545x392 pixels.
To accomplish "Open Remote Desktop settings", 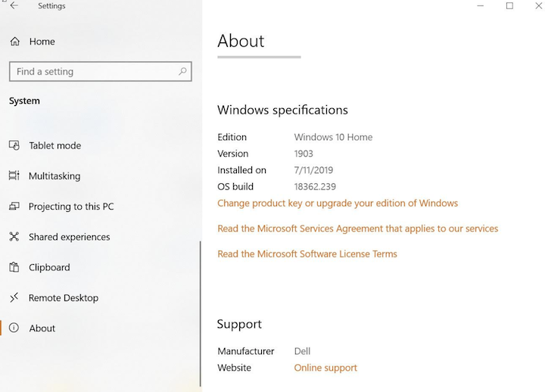I will (x=64, y=298).
